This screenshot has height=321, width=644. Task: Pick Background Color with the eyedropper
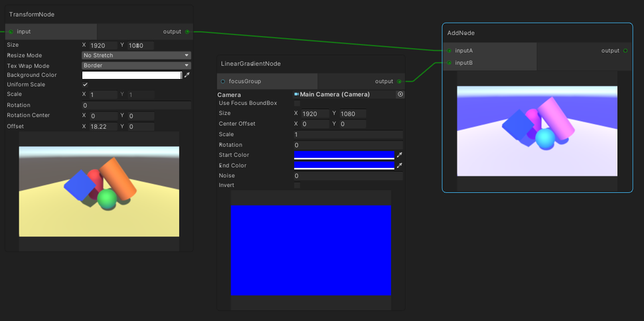point(187,75)
